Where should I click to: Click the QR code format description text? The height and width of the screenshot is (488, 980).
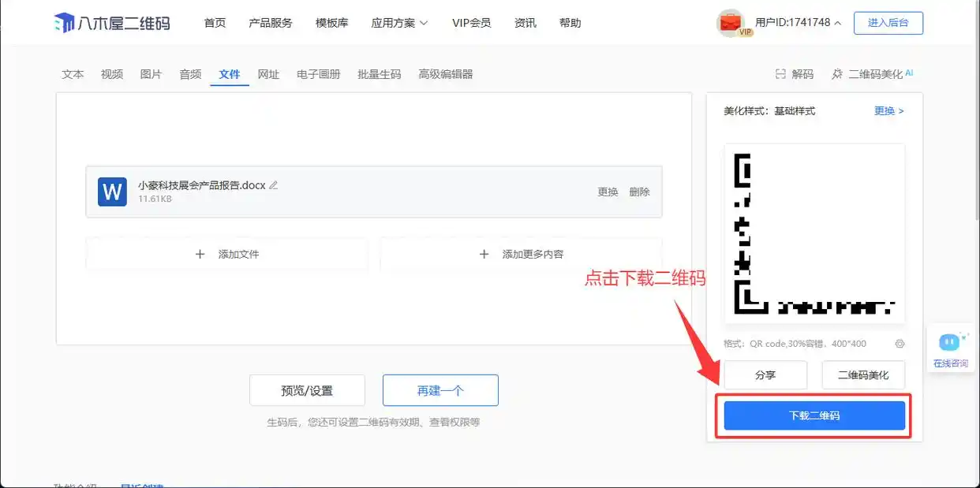(x=795, y=344)
